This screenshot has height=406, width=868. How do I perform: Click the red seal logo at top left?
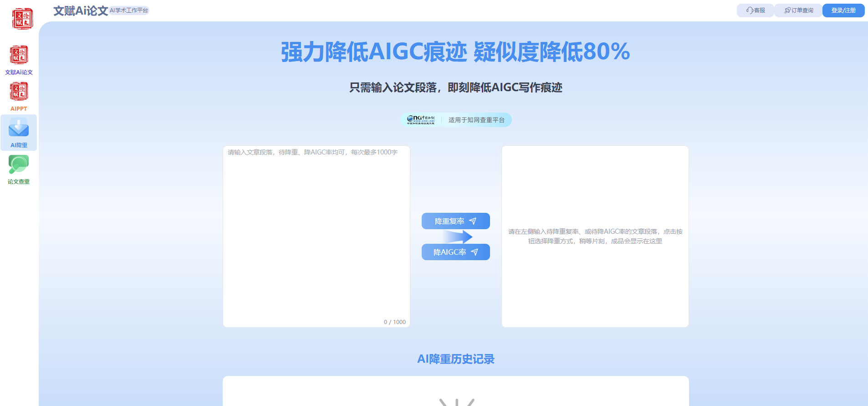point(22,19)
